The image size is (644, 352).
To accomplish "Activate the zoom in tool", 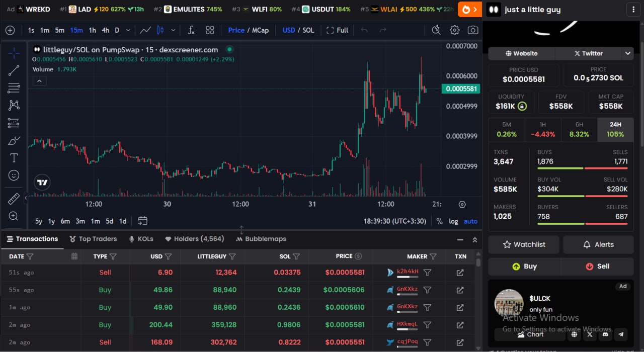I will (x=14, y=216).
